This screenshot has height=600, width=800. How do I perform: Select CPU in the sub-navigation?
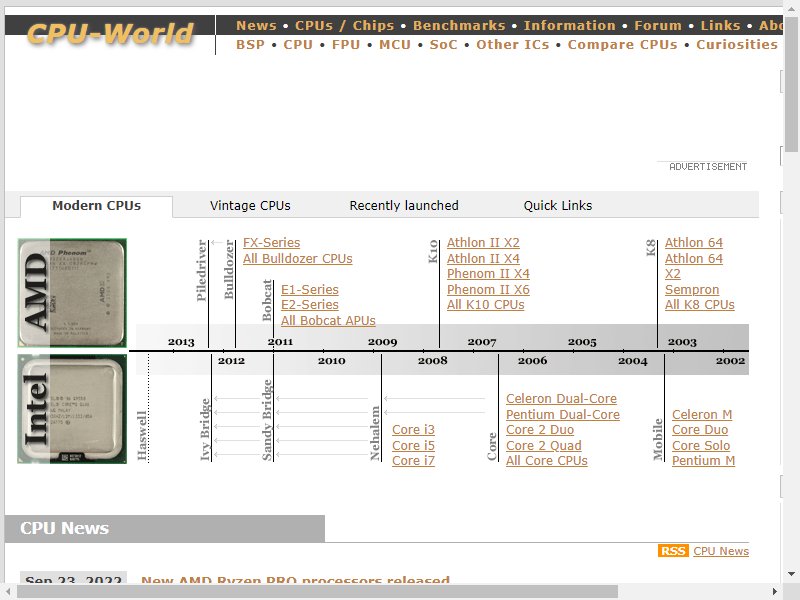(298, 45)
